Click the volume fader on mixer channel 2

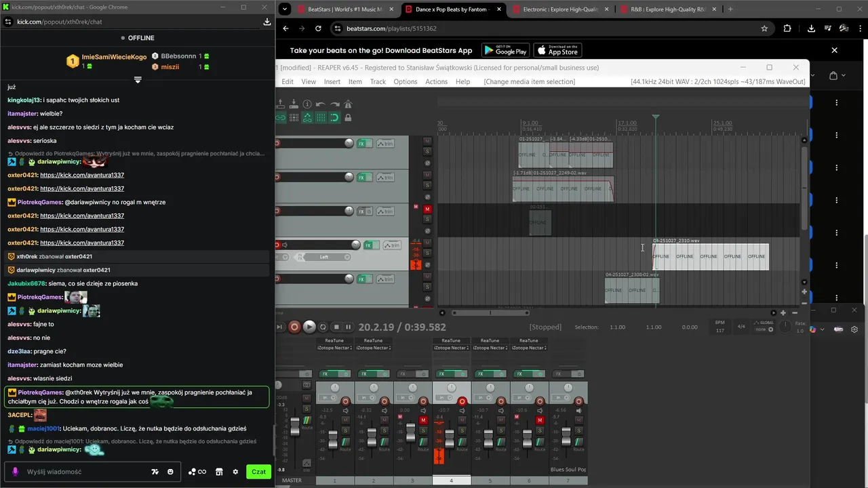click(x=372, y=438)
